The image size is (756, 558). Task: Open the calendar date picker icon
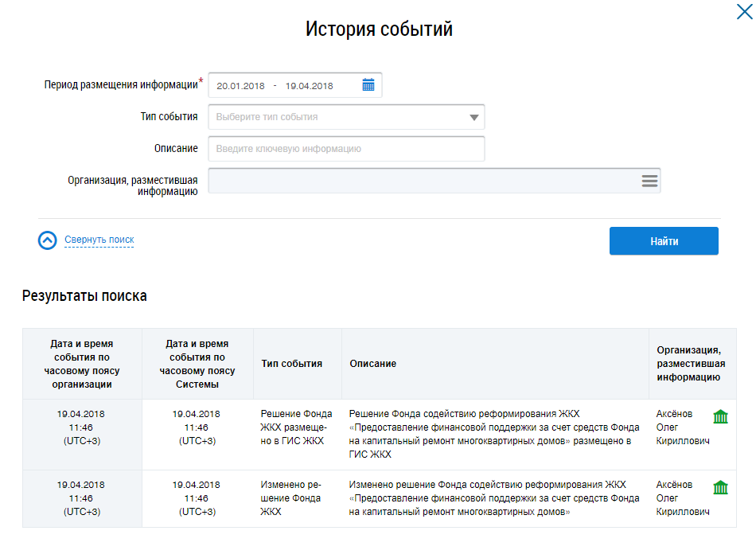(x=368, y=85)
